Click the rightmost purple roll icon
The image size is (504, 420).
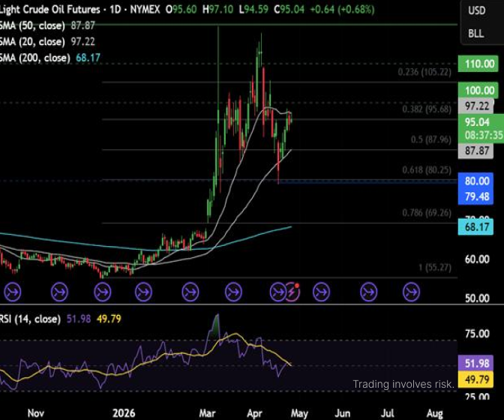[x=412, y=292]
